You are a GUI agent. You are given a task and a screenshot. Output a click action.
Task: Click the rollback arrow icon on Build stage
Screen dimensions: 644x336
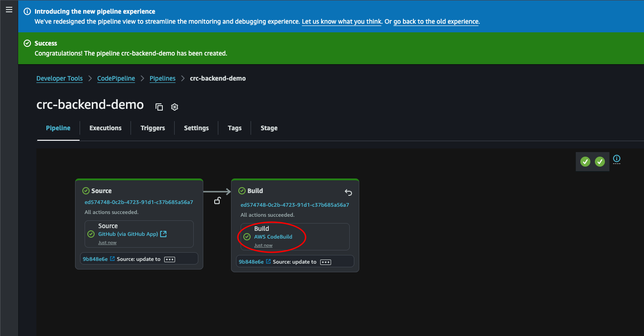tap(348, 192)
